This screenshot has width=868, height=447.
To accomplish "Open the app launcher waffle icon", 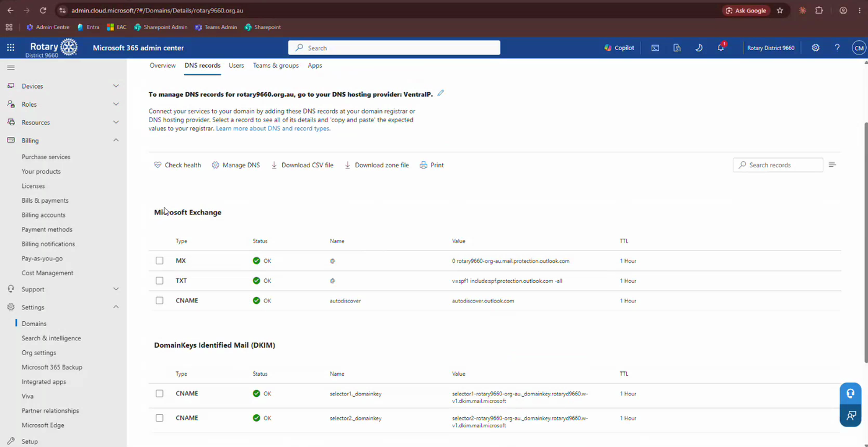I will [11, 48].
